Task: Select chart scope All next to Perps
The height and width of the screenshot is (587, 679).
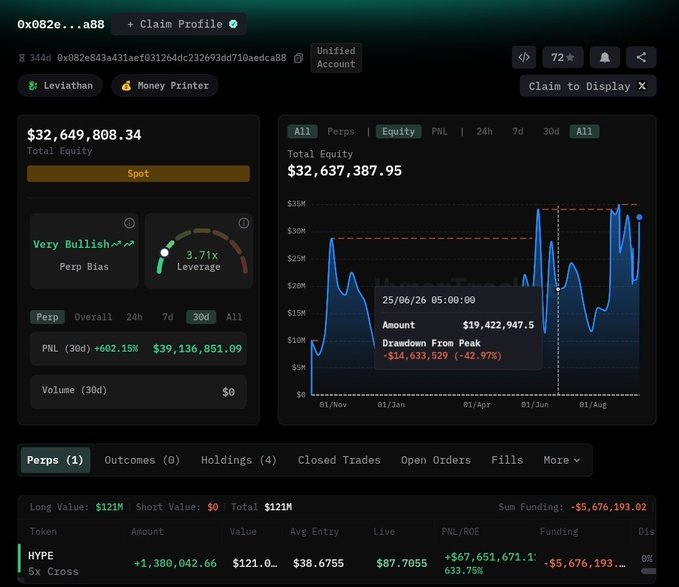Action: [302, 132]
